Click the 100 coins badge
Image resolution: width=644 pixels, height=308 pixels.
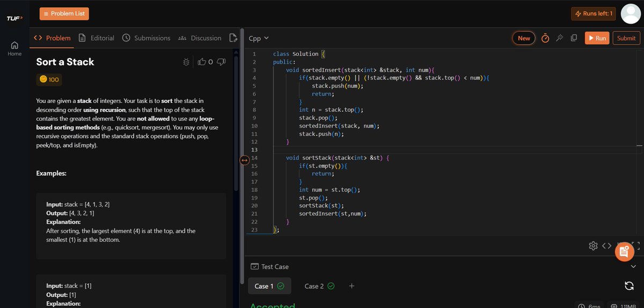tap(49, 80)
